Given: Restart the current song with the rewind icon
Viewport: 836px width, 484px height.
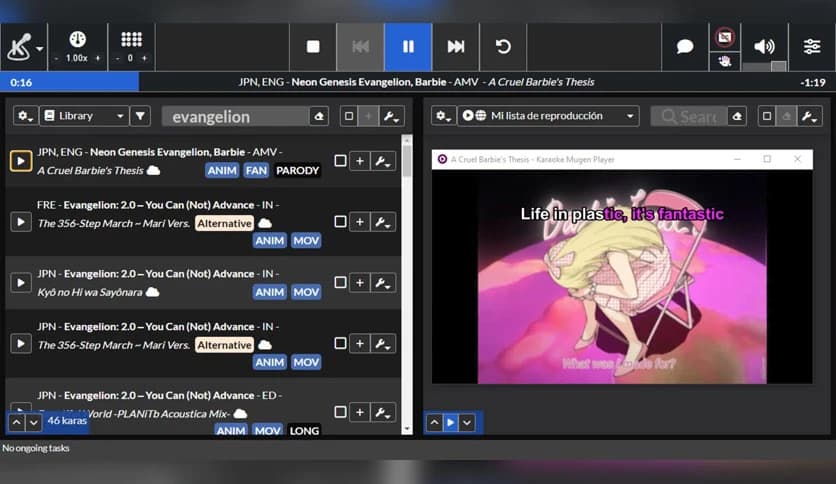Looking at the screenshot, I should (503, 47).
